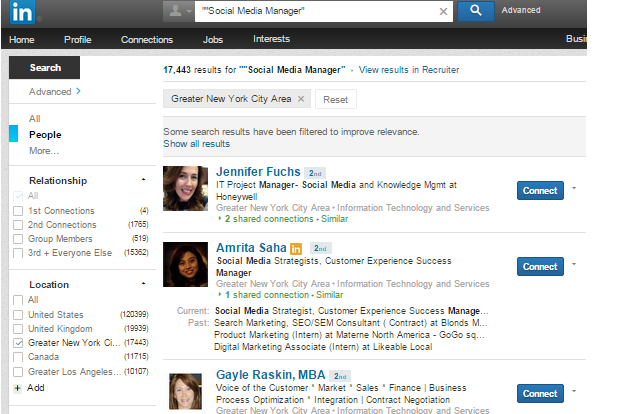Open the search type person dropdown

(179, 11)
